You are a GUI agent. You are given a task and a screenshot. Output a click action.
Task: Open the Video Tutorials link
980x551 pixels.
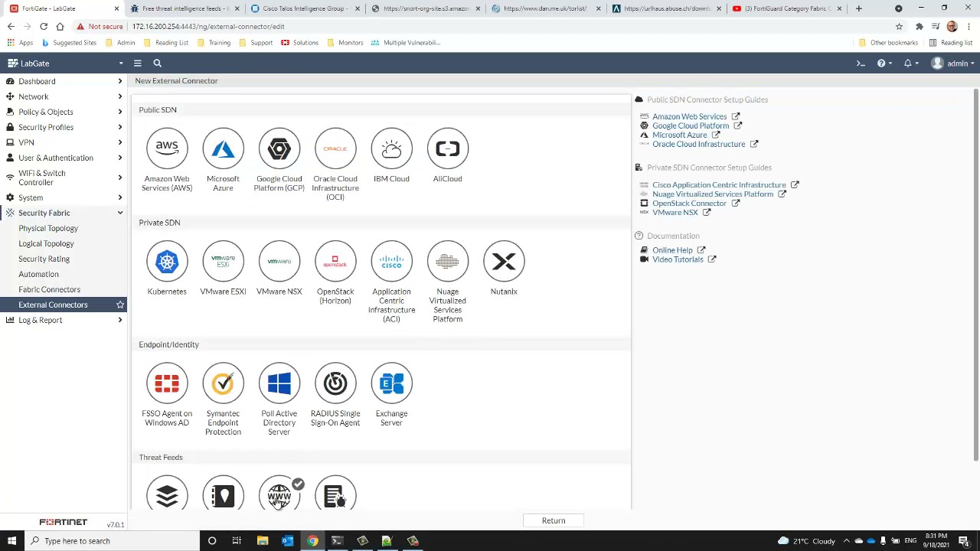click(678, 259)
